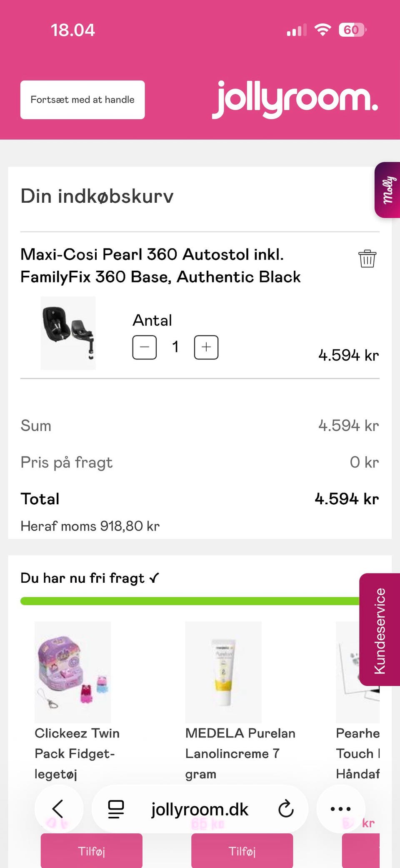This screenshot has width=400, height=868.
Task: Open the Maxi-Cosi car seat thumbnail
Action: (x=68, y=333)
